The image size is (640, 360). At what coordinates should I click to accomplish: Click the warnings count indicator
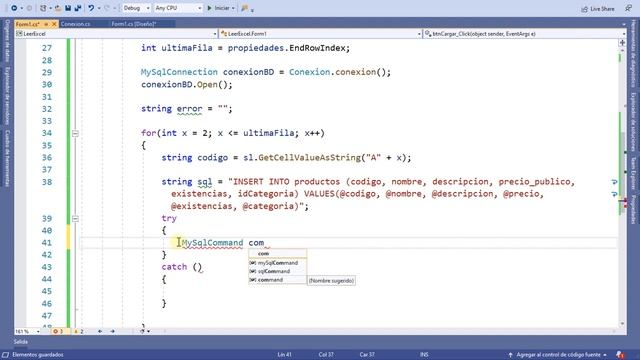[78, 331]
